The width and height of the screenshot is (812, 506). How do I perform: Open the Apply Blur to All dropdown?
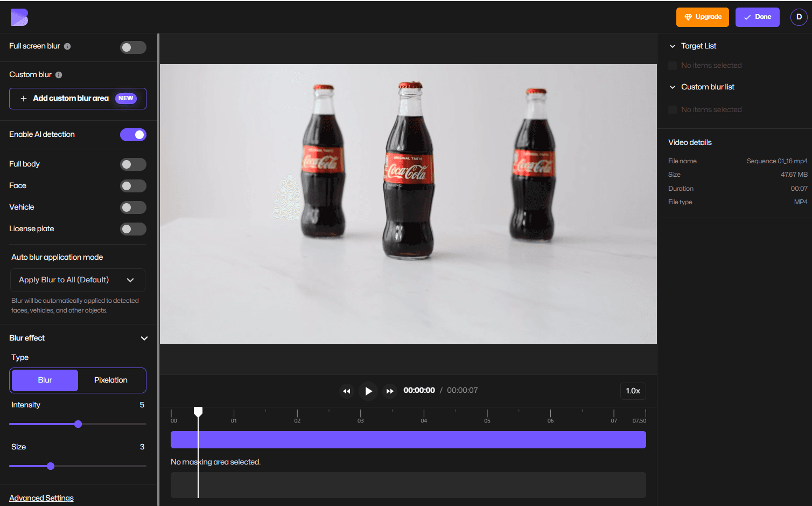pos(78,280)
